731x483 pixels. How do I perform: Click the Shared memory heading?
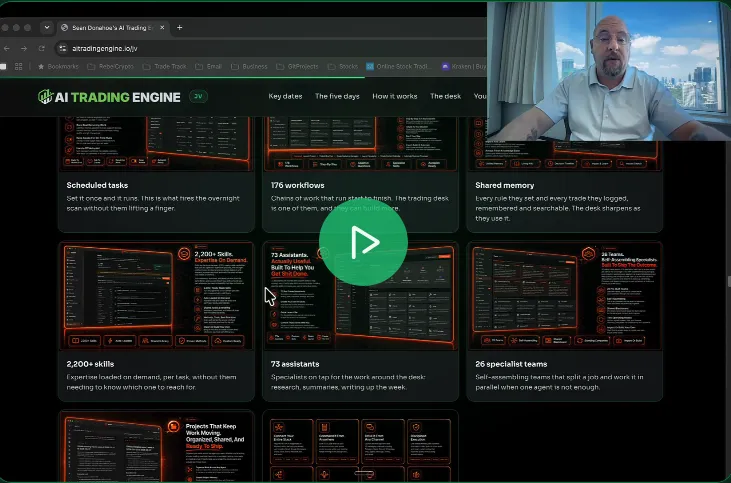click(x=504, y=185)
